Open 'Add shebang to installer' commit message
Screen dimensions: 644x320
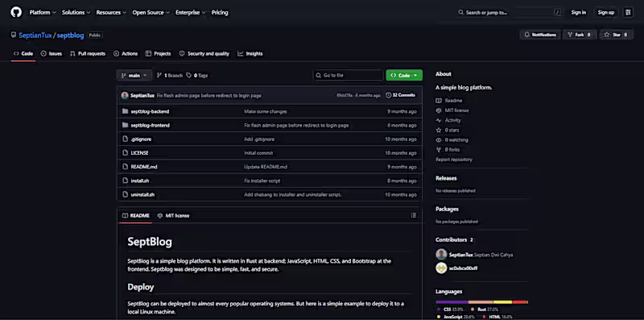(293, 194)
